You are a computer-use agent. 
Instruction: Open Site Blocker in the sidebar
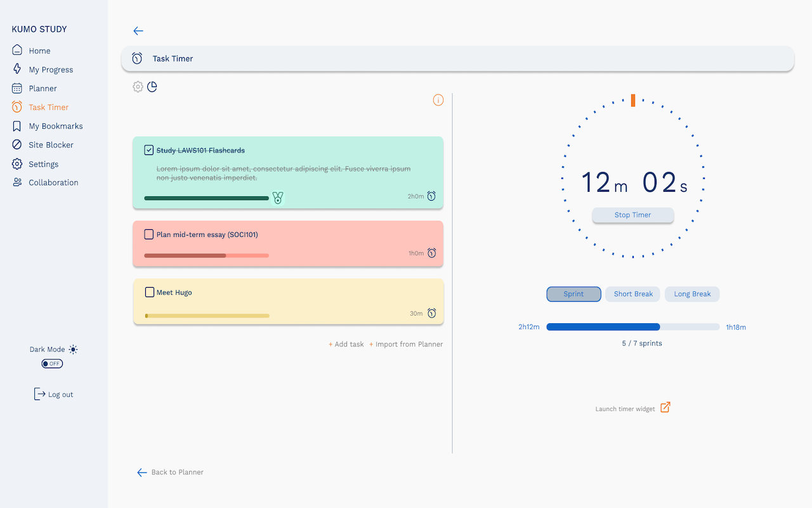[x=51, y=145]
